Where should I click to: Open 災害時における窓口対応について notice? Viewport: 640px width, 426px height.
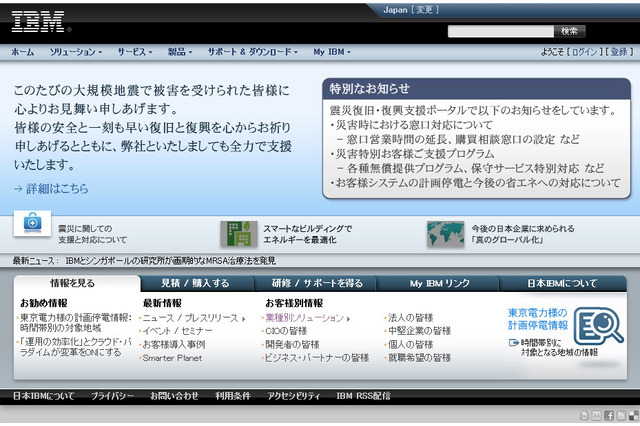click(414, 125)
